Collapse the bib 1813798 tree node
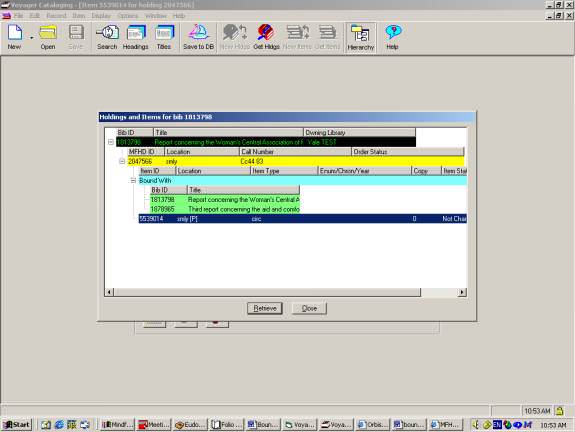575x432 pixels. [111, 142]
